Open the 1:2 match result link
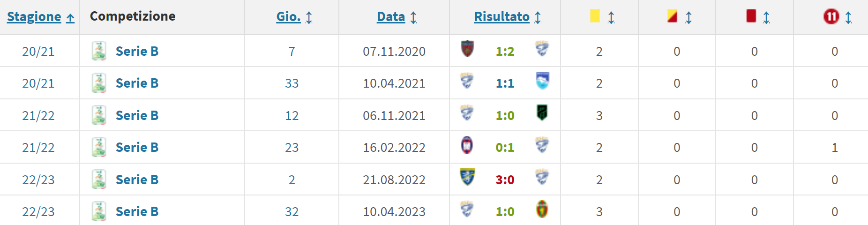This screenshot has width=868, height=225. [x=505, y=51]
